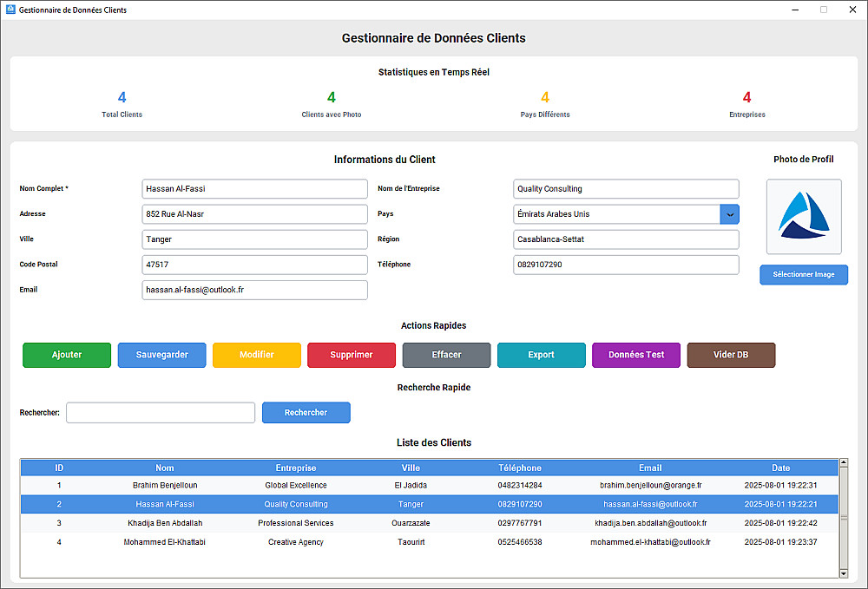Open the Pays combo box field
Image resolution: width=868 pixels, height=589 pixels.
click(x=616, y=214)
